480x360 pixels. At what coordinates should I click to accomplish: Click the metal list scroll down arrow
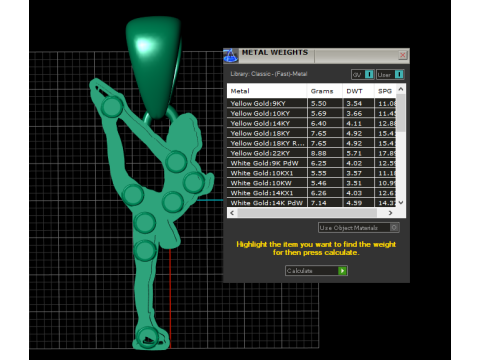point(401,202)
